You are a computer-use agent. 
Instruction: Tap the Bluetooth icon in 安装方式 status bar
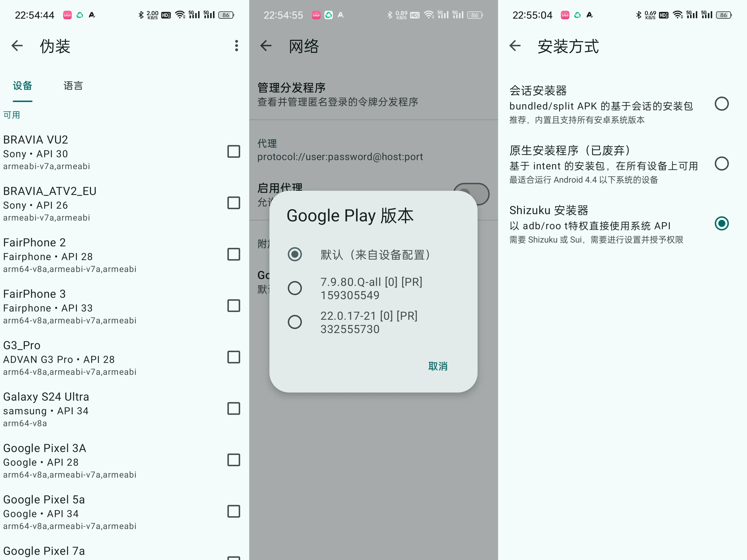pos(639,15)
